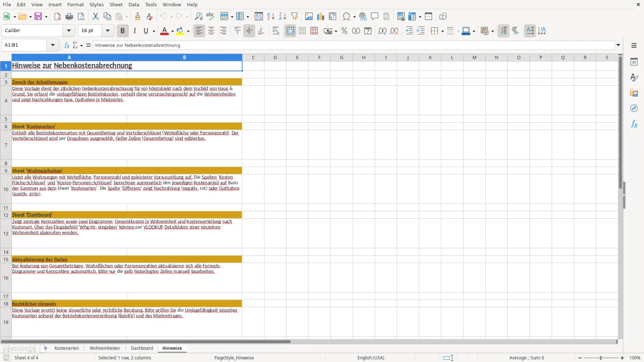Open the font size dropdown

click(107, 31)
